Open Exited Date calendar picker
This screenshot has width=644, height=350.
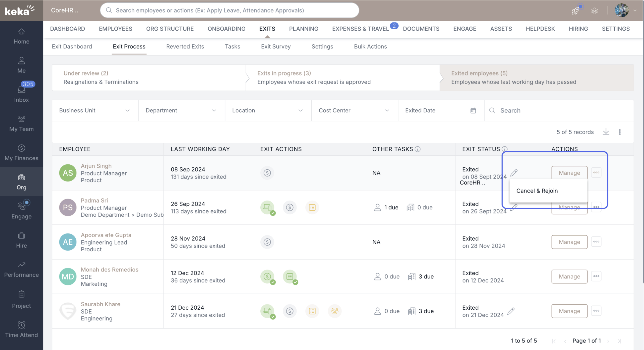click(x=473, y=110)
